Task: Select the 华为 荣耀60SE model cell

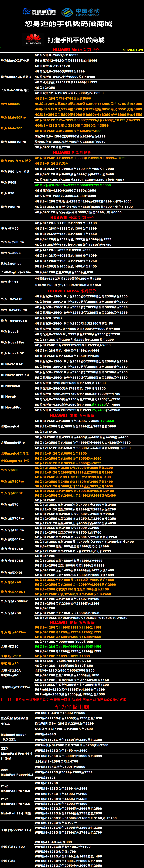Action: tap(17, 549)
